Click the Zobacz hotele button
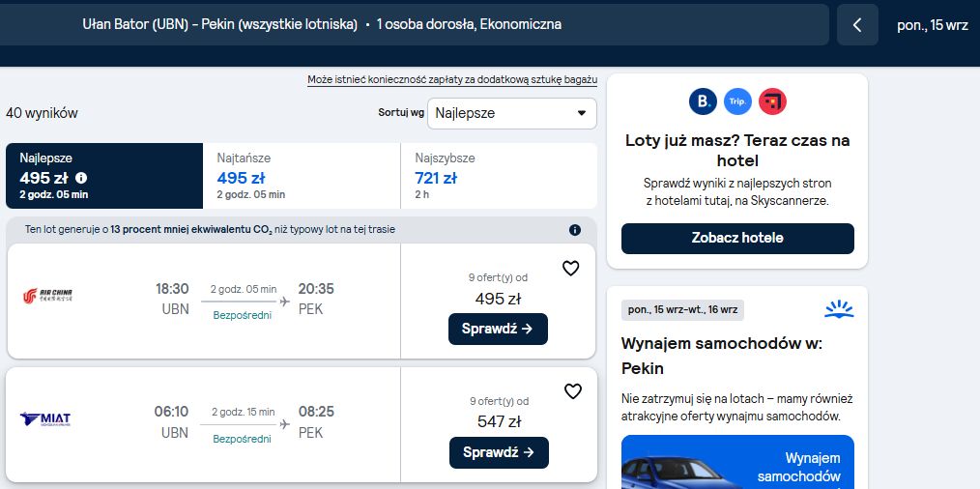 click(737, 239)
